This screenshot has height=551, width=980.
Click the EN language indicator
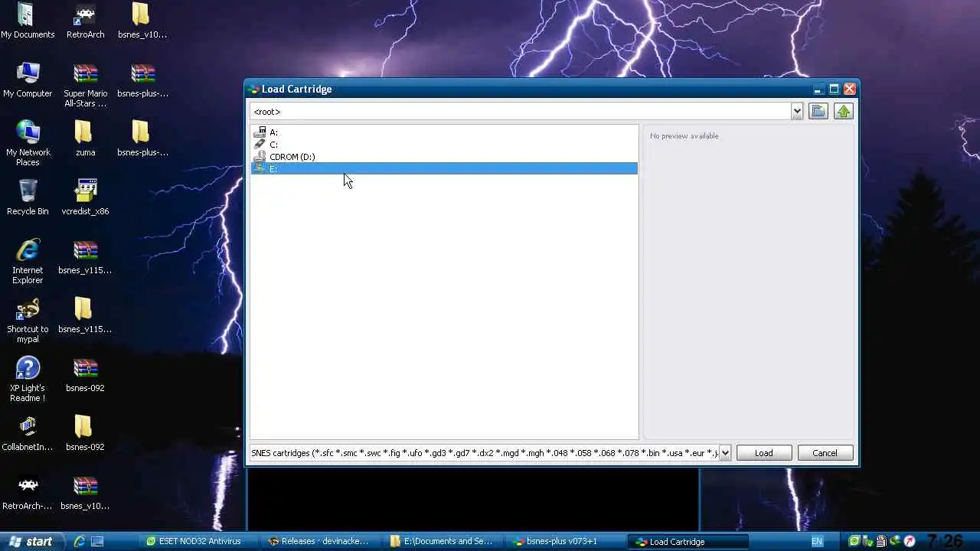(x=817, y=541)
